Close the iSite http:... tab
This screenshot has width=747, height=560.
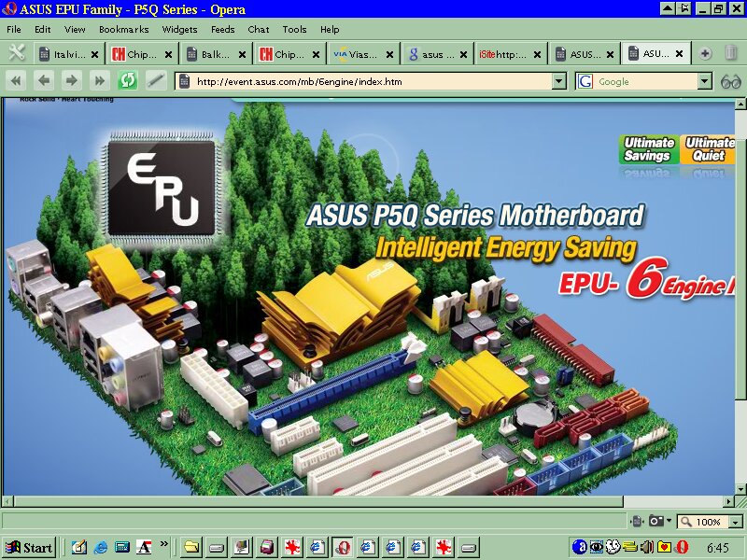click(537, 55)
